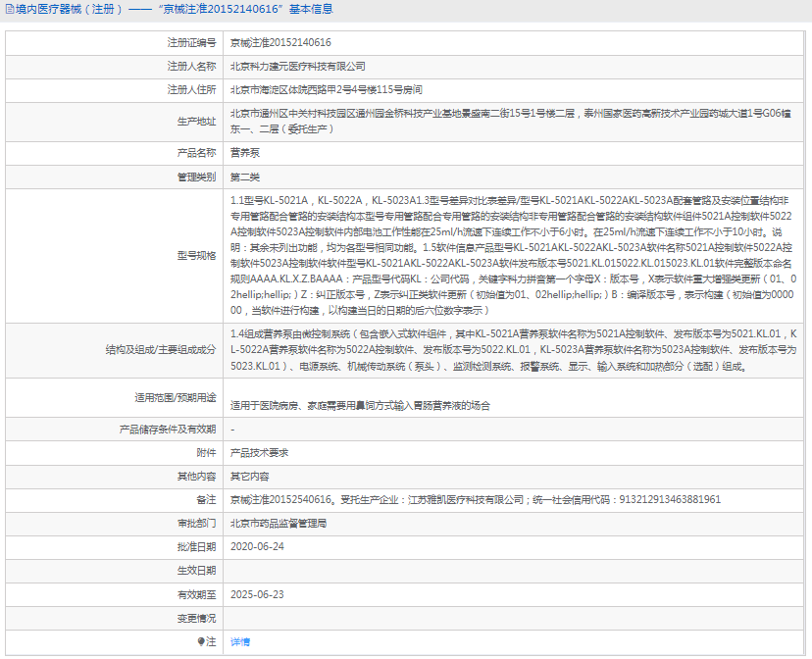Select registration number 京械注准20152140616 value
812x659 pixels.
click(x=280, y=42)
